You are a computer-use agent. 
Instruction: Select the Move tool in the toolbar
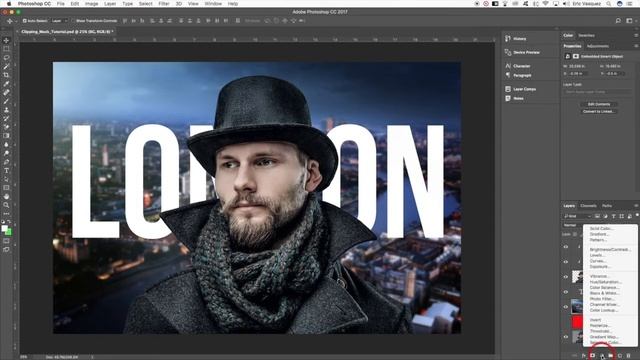[6, 40]
